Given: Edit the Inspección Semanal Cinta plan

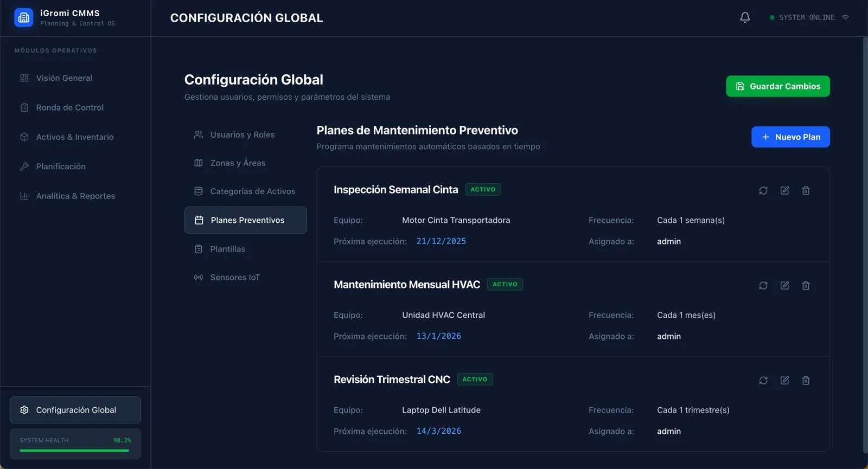Looking at the screenshot, I should pyautogui.click(x=784, y=190).
